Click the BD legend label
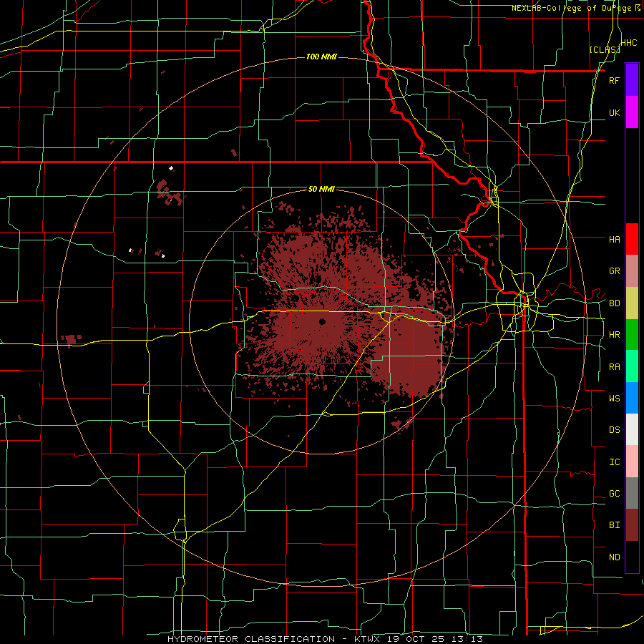This screenshot has height=644, width=644. 614,303
